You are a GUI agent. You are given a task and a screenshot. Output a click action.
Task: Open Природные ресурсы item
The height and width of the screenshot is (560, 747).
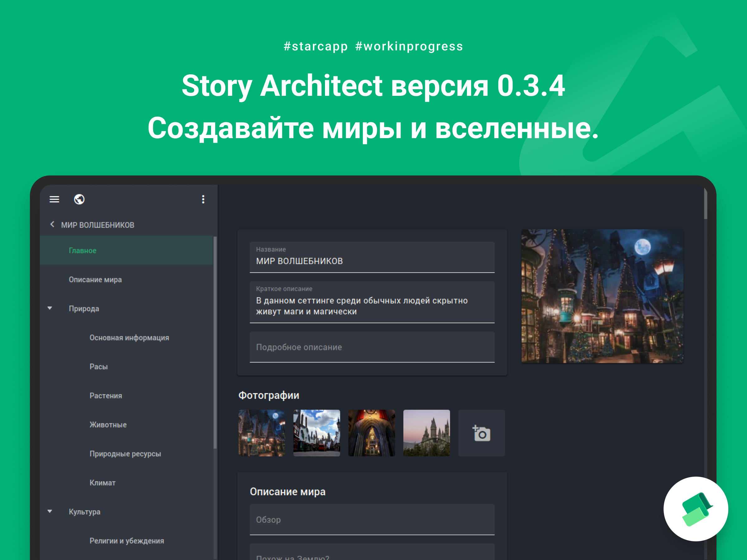pyautogui.click(x=127, y=454)
